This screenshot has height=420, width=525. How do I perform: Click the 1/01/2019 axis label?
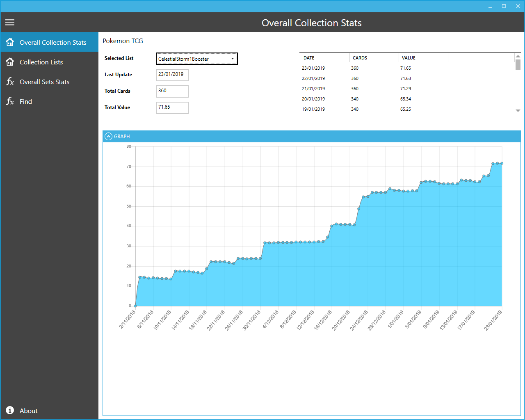(395, 320)
